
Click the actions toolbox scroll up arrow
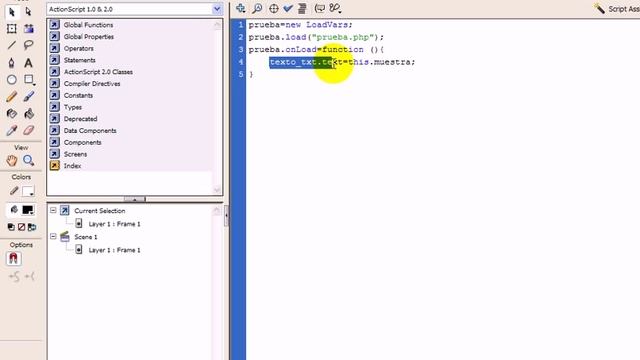click(x=217, y=25)
